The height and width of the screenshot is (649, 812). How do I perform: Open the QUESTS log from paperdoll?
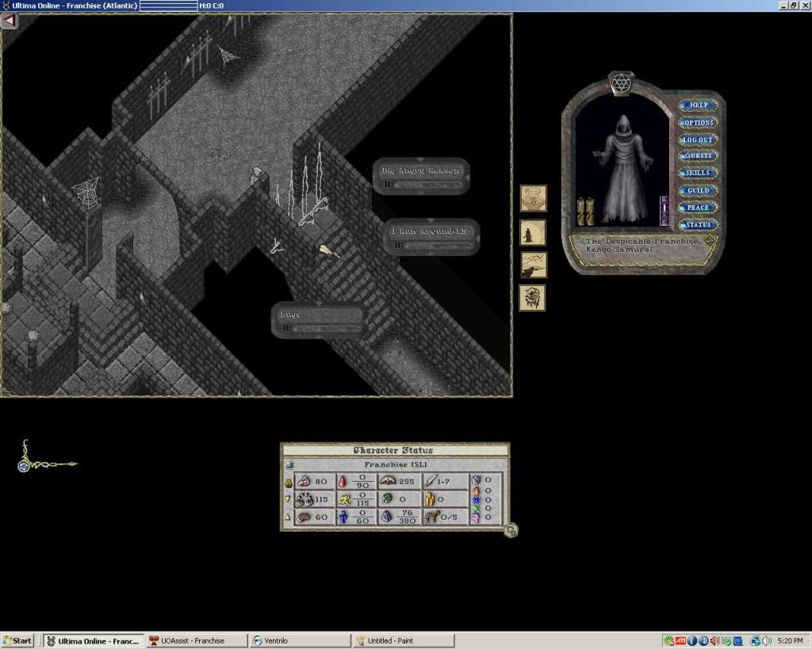pos(698,156)
